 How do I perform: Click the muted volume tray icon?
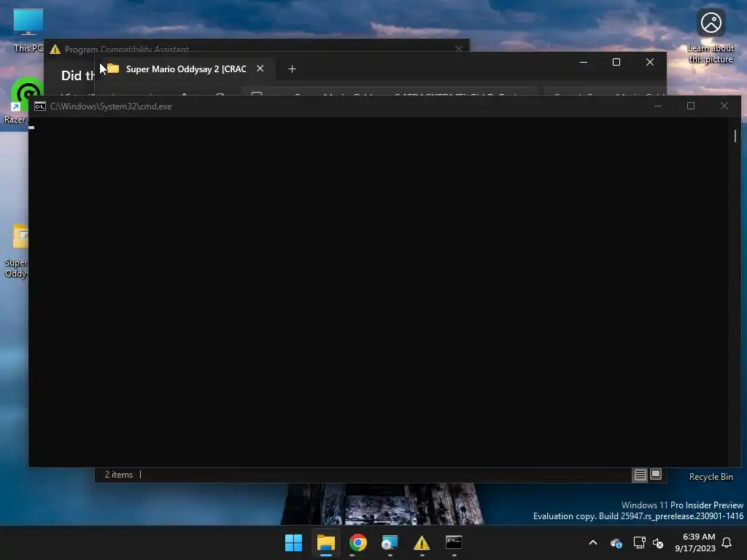(x=658, y=542)
